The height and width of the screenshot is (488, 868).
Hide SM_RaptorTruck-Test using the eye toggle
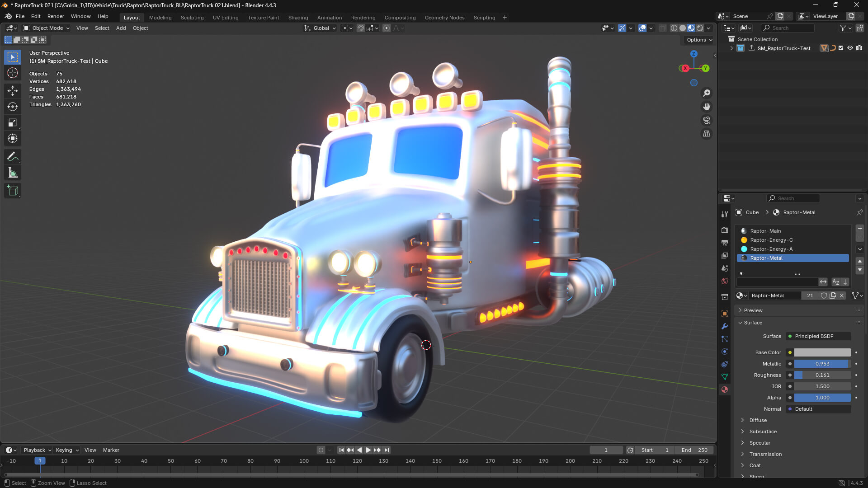[850, 48]
